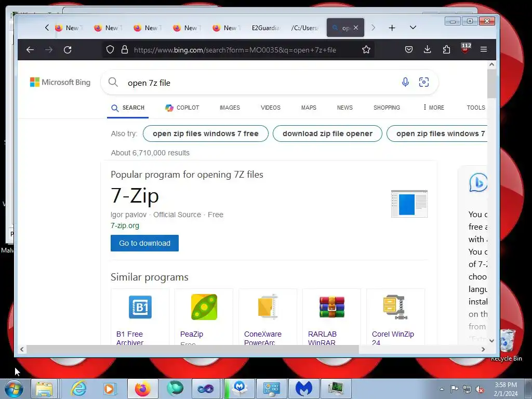The image size is (532, 399).
Task: Click the 7-Zip heading
Action: coord(135,195)
